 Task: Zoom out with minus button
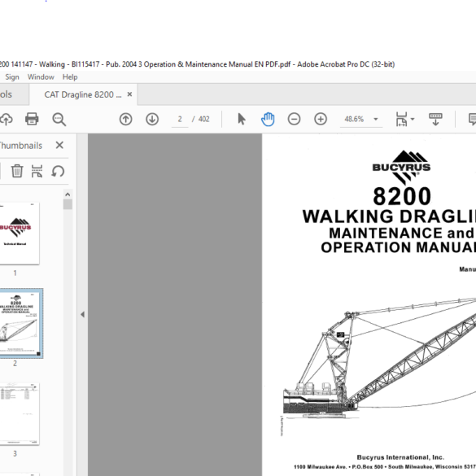tap(294, 119)
